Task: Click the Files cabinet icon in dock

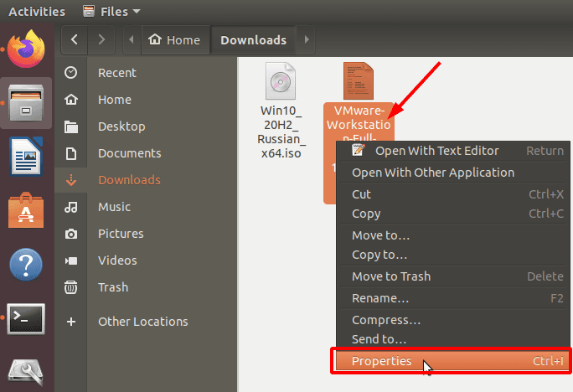Action: pyautogui.click(x=26, y=103)
